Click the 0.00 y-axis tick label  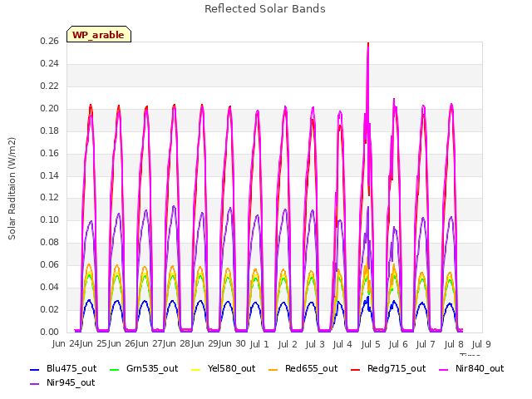[49, 332]
